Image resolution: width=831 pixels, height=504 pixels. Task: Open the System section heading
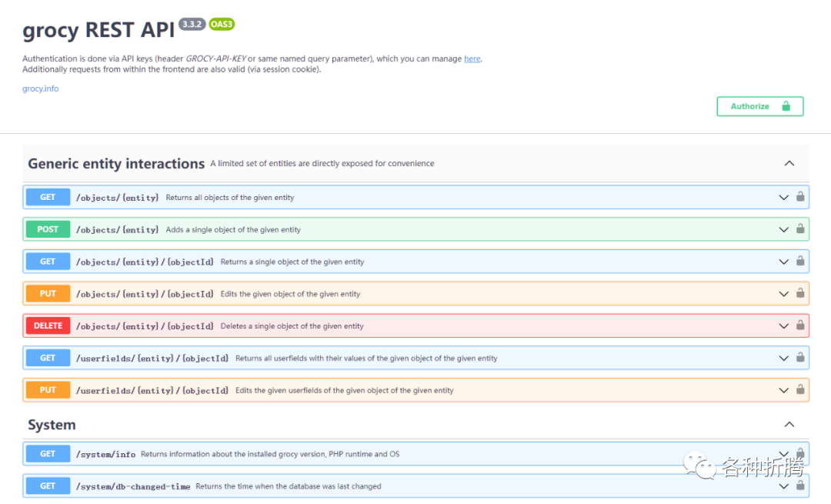[x=52, y=425]
